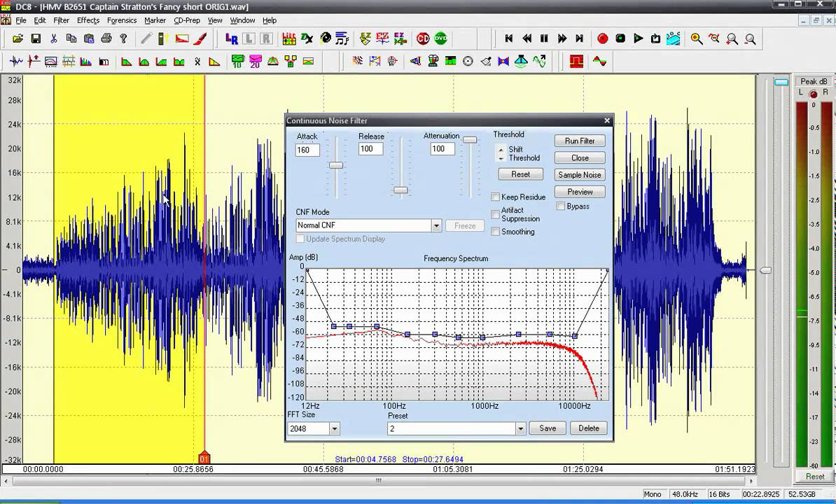
Task: Open the CNF Mode dropdown
Action: [x=436, y=225]
